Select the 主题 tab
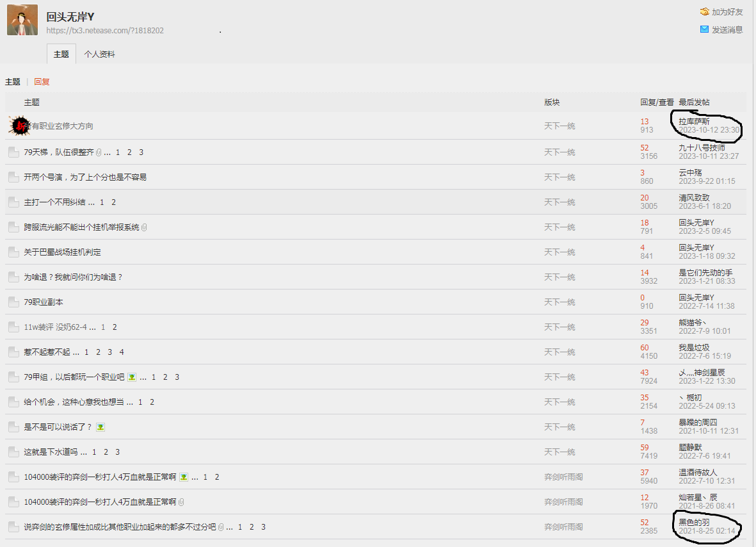756x547 pixels. (x=61, y=54)
